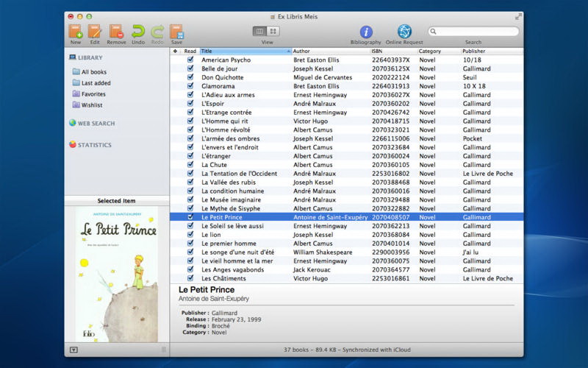Open the action dropdown at bottom-left
This screenshot has width=588, height=368.
click(x=74, y=350)
